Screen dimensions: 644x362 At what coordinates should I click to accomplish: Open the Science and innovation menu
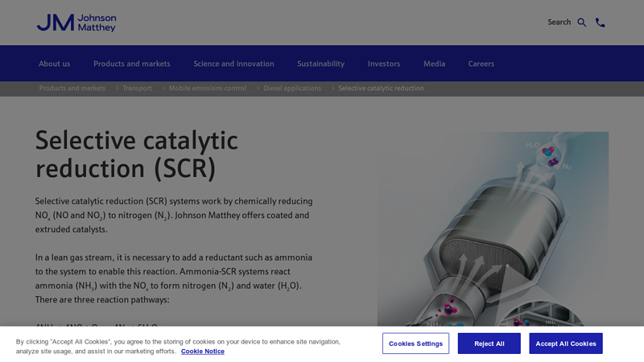coord(233,64)
